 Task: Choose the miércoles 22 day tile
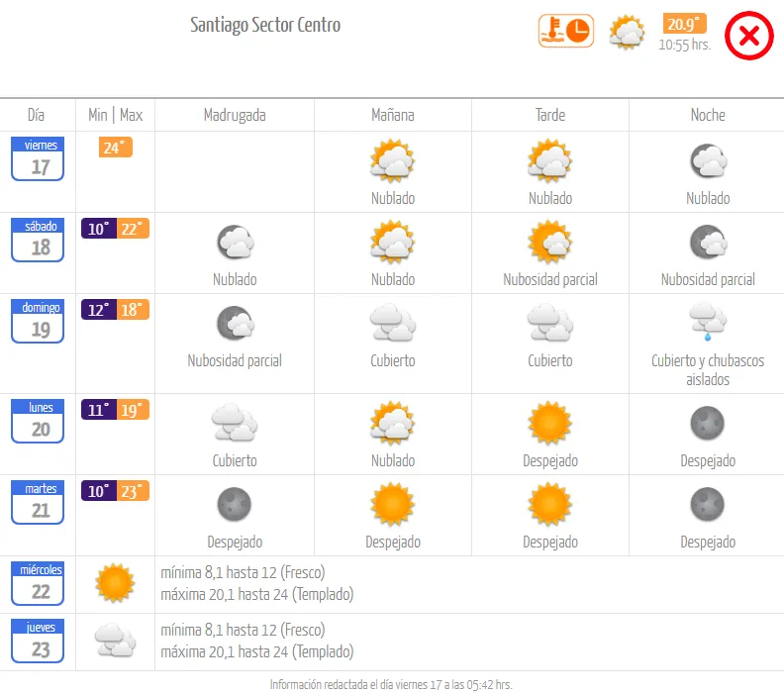pyautogui.click(x=40, y=584)
